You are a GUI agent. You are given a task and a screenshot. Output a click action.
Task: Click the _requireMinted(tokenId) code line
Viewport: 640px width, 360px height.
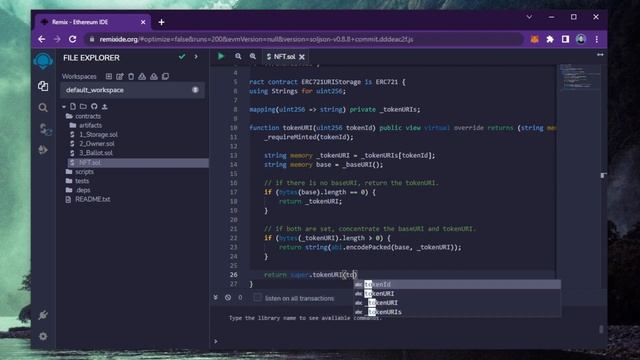(x=309, y=137)
